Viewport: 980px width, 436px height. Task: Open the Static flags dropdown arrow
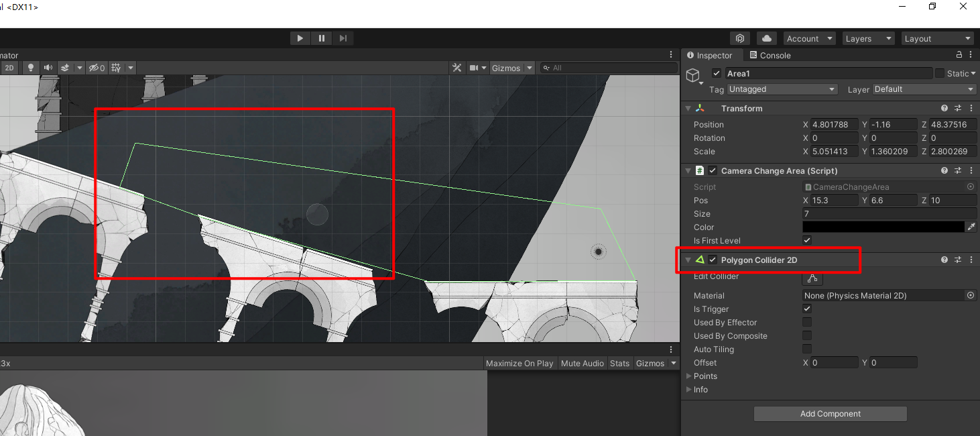(x=973, y=73)
